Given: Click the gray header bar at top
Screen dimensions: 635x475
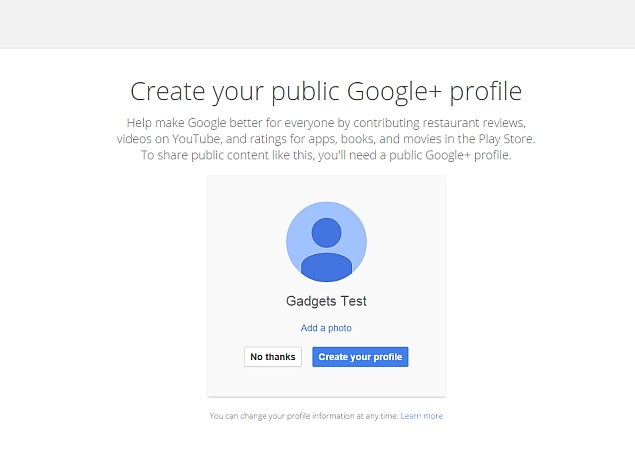Looking at the screenshot, I should click(318, 24).
